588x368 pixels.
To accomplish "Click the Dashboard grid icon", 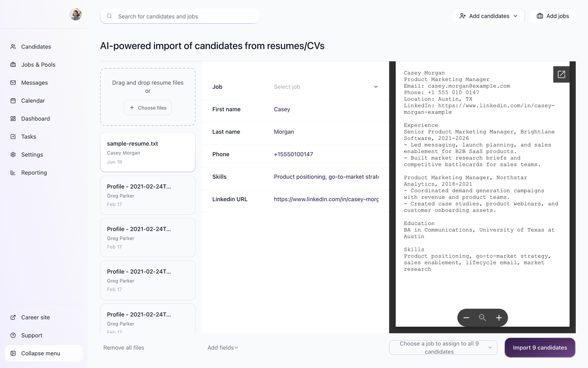I will pos(13,119).
